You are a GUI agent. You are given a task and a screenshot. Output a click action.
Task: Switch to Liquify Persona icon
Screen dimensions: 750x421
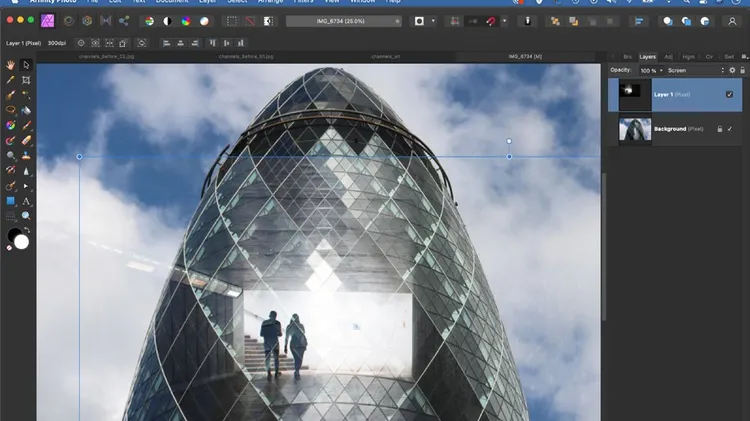69,21
